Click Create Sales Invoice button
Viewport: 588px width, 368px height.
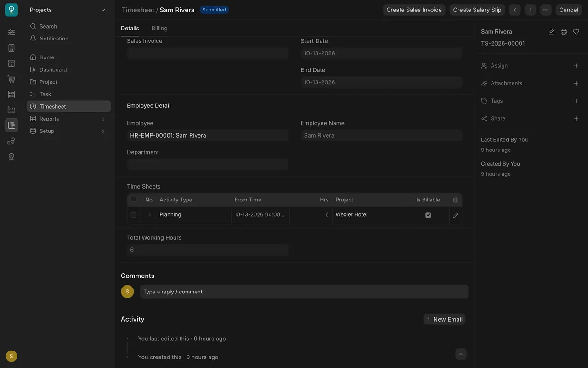pyautogui.click(x=414, y=10)
